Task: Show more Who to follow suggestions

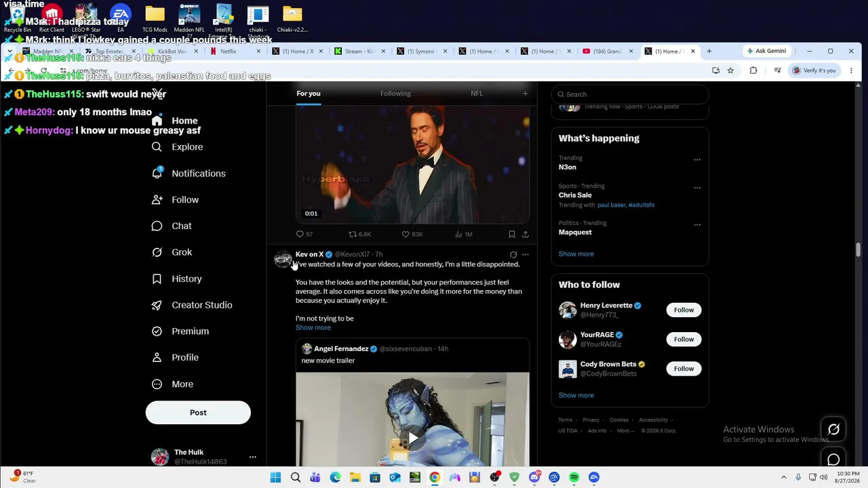Action: click(x=576, y=396)
